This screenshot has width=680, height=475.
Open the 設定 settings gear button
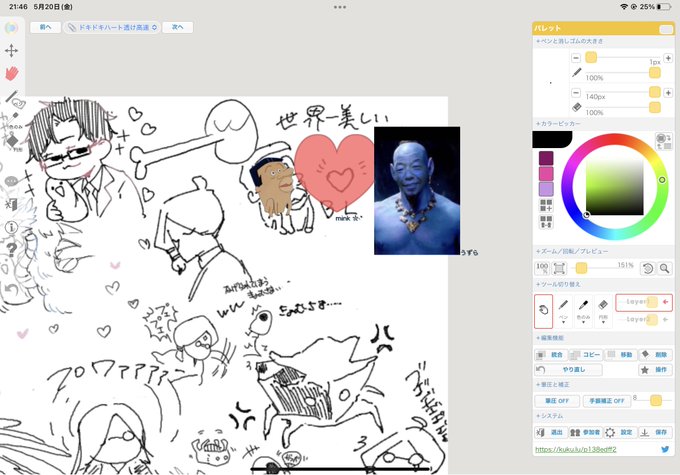coord(620,432)
